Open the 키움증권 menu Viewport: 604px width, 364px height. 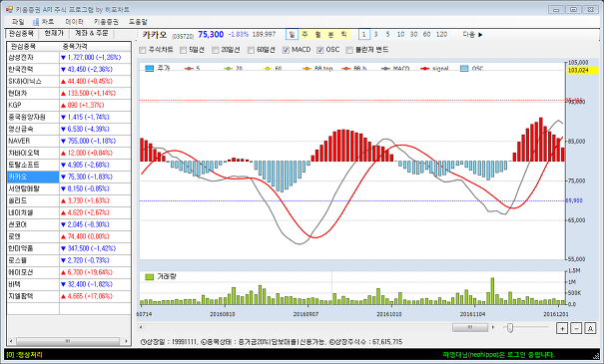coord(106,22)
